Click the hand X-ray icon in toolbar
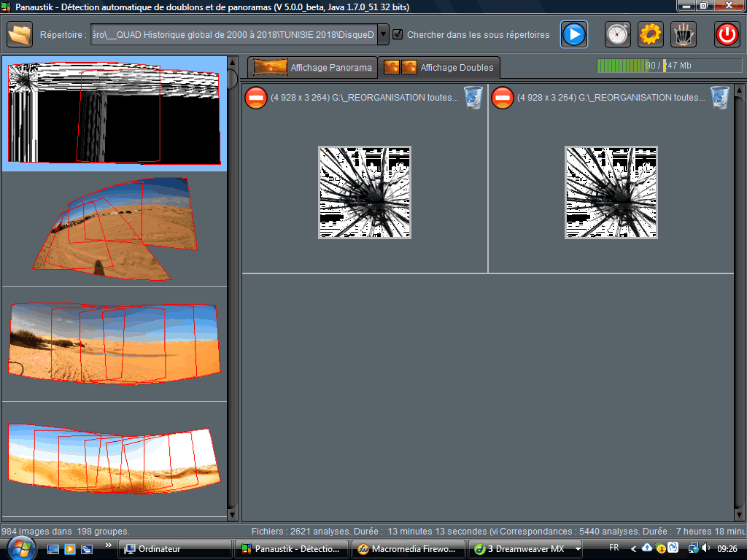 pyautogui.click(x=684, y=34)
